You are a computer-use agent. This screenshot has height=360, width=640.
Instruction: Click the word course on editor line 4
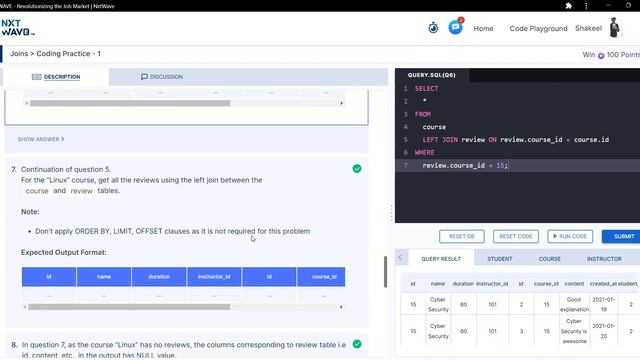[x=434, y=127]
